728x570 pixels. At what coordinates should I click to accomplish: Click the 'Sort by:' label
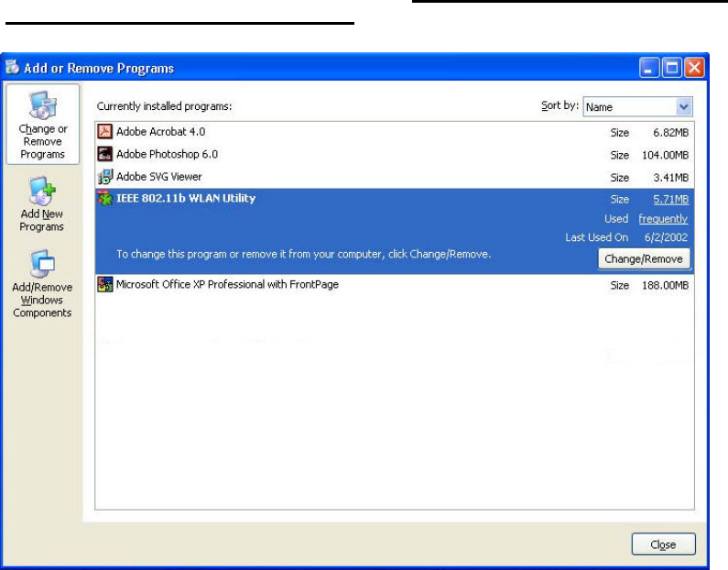[x=560, y=106]
